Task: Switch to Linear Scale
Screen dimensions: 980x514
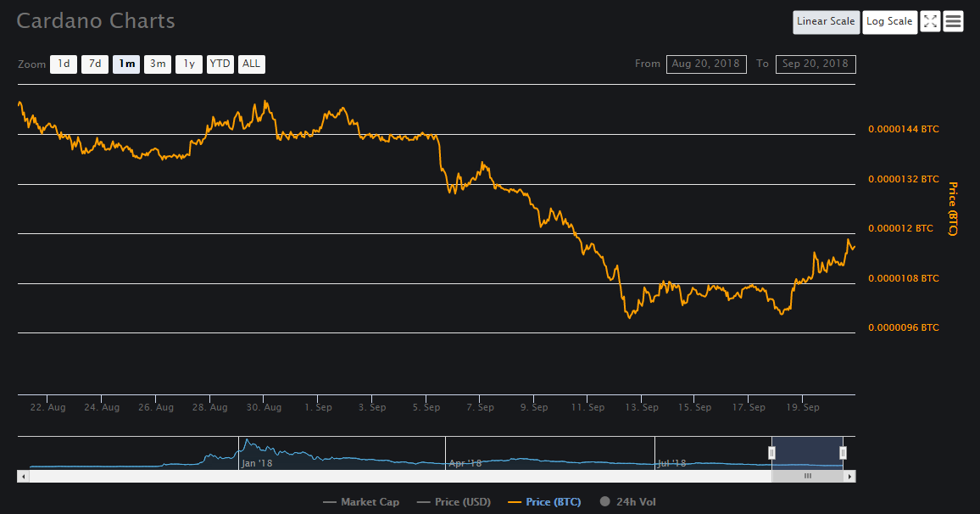Action: tap(826, 22)
